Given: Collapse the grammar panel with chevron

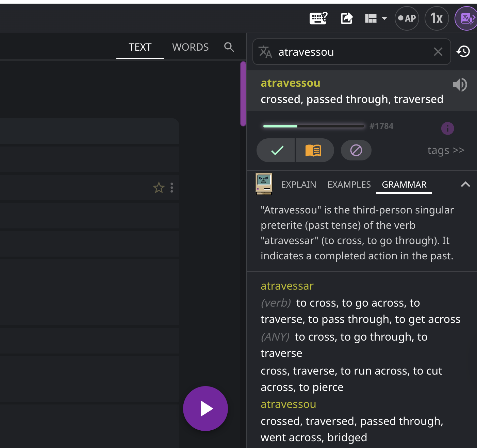Looking at the screenshot, I should point(465,185).
